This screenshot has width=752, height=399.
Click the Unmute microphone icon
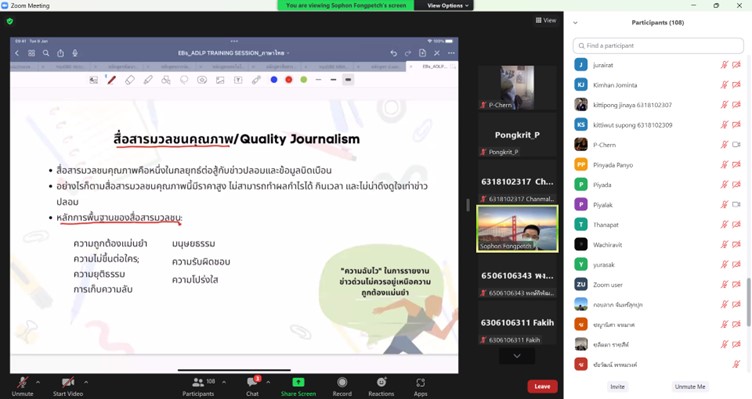pyautogui.click(x=22, y=383)
